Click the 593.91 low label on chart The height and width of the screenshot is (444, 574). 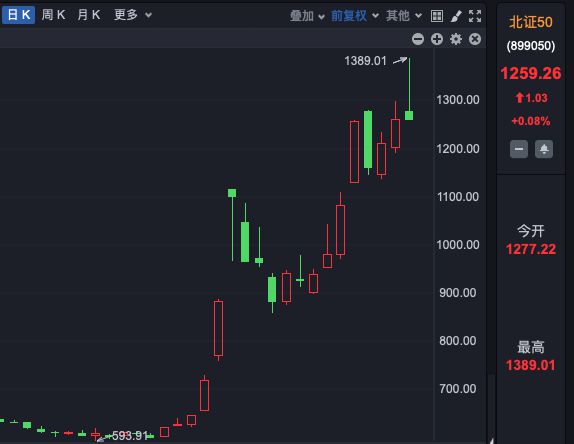130,436
